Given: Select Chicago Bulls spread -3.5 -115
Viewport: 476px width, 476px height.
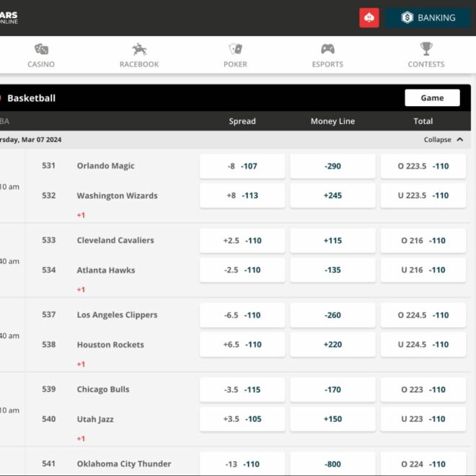Looking at the screenshot, I should pos(242,389).
